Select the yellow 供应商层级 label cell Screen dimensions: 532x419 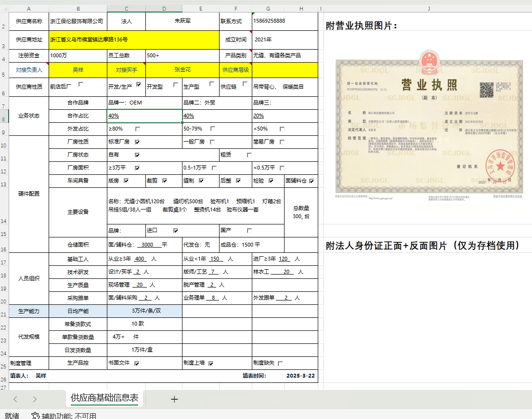[x=235, y=70]
